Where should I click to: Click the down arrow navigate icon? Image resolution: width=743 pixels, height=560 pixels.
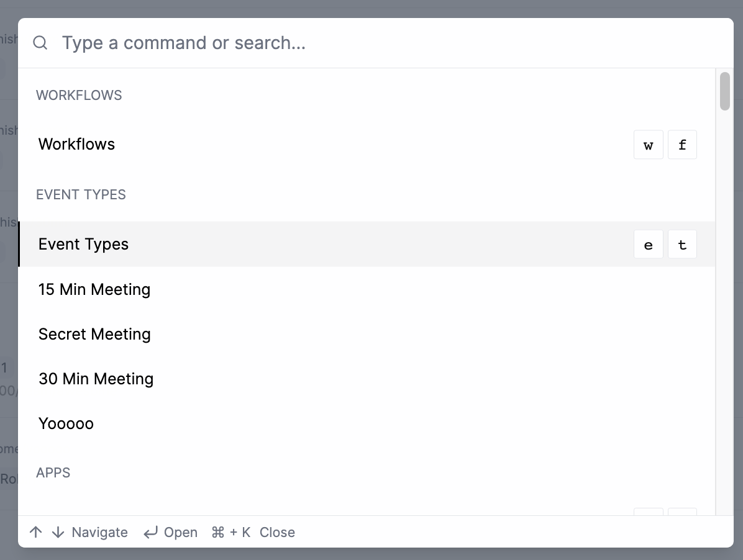coord(58,532)
